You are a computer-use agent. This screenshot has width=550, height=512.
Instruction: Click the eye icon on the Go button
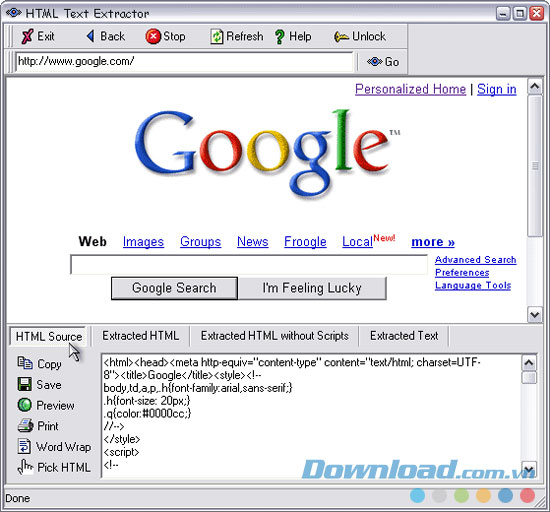pos(374,62)
